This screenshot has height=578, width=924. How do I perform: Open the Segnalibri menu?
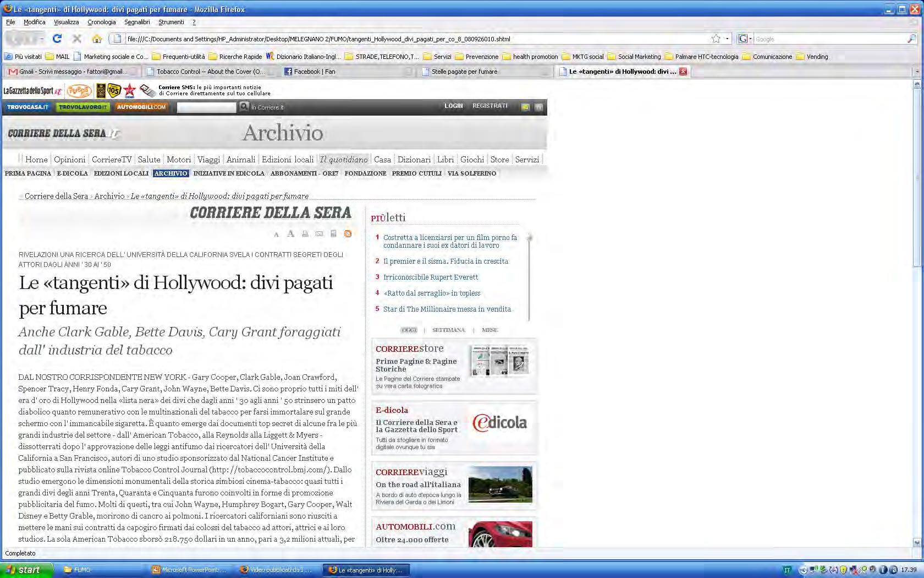(137, 22)
